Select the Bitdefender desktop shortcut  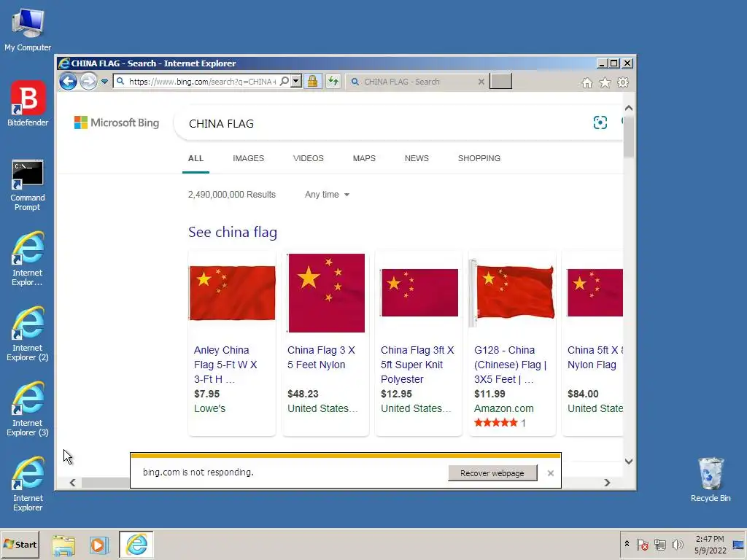pos(28,104)
